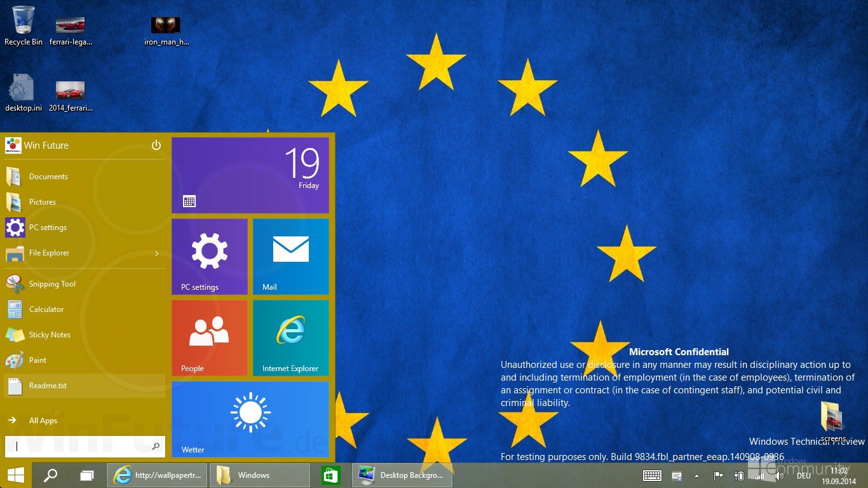Open the Action Center flag icon
This screenshot has height=488, width=868.
pos(719,476)
